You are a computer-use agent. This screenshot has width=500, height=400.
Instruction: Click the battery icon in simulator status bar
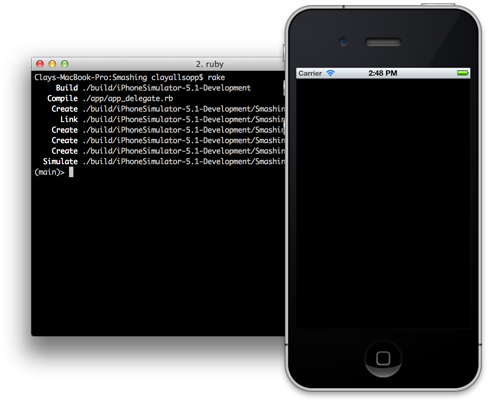pyautogui.click(x=463, y=73)
